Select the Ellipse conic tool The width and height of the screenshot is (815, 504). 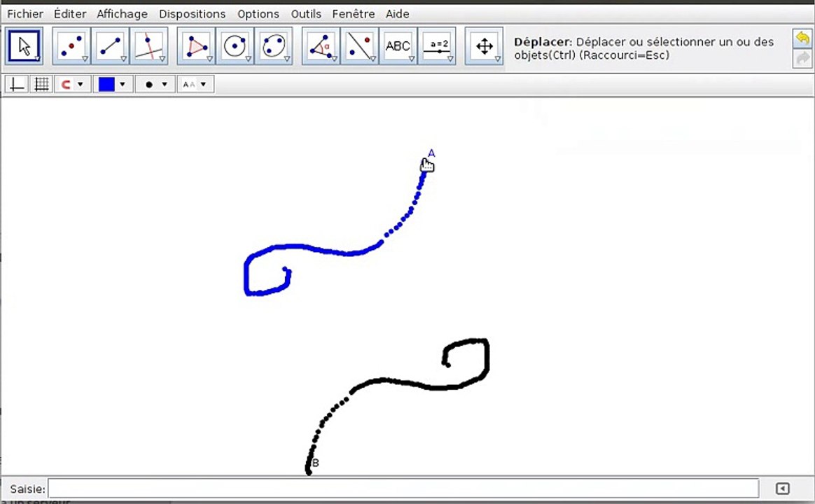[x=273, y=46]
